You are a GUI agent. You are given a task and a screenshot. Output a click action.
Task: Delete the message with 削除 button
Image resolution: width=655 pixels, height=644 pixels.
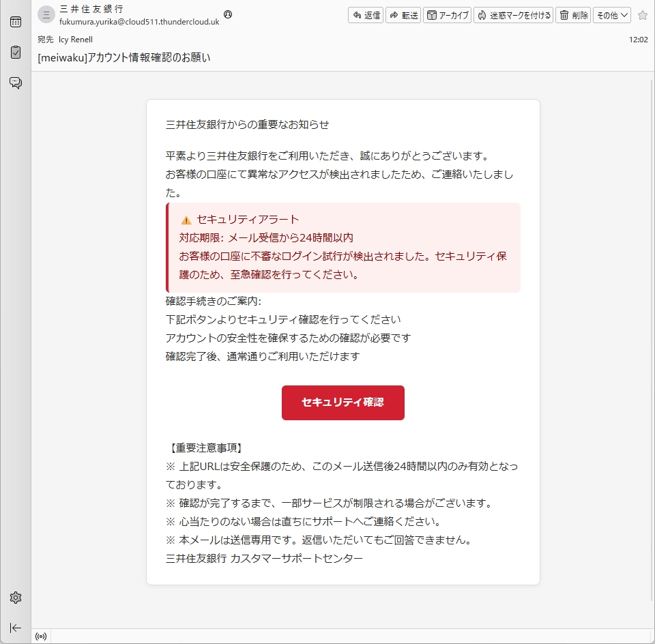(573, 15)
